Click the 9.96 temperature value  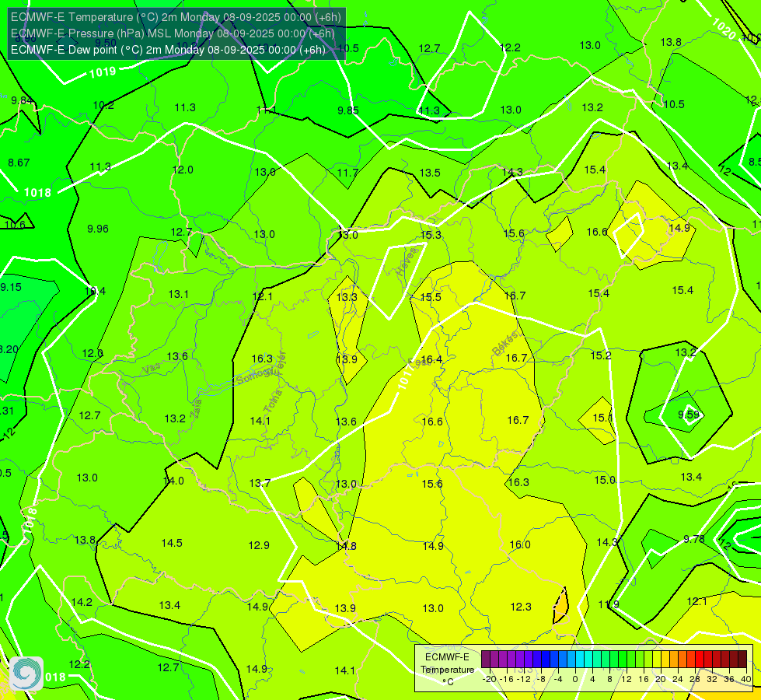[x=98, y=229]
